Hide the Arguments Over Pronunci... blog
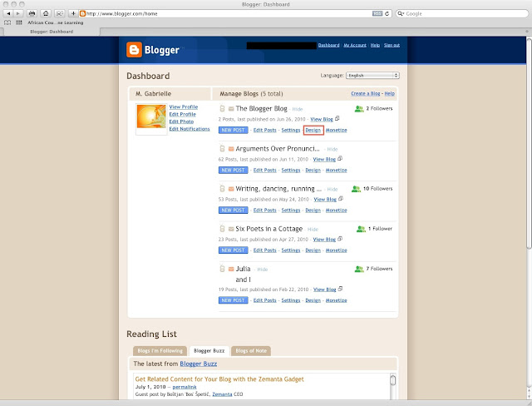Screen dimensions: 532x406 pyautogui.click(x=332, y=150)
